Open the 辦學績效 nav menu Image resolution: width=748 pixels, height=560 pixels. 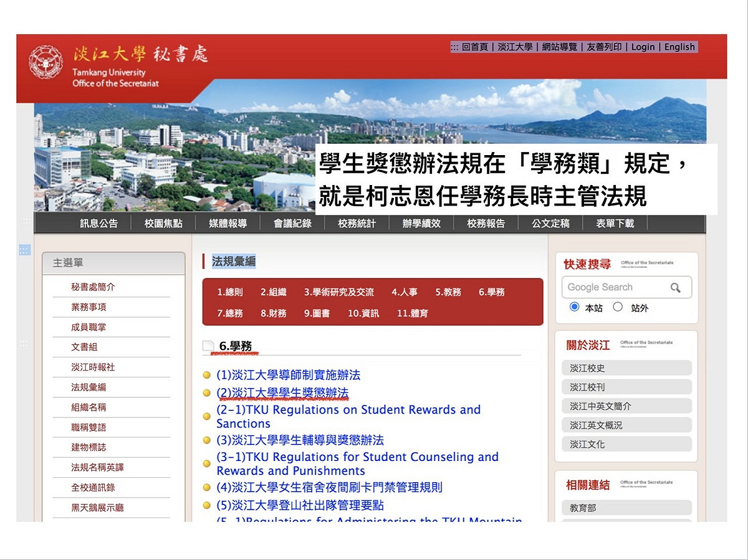tap(421, 224)
